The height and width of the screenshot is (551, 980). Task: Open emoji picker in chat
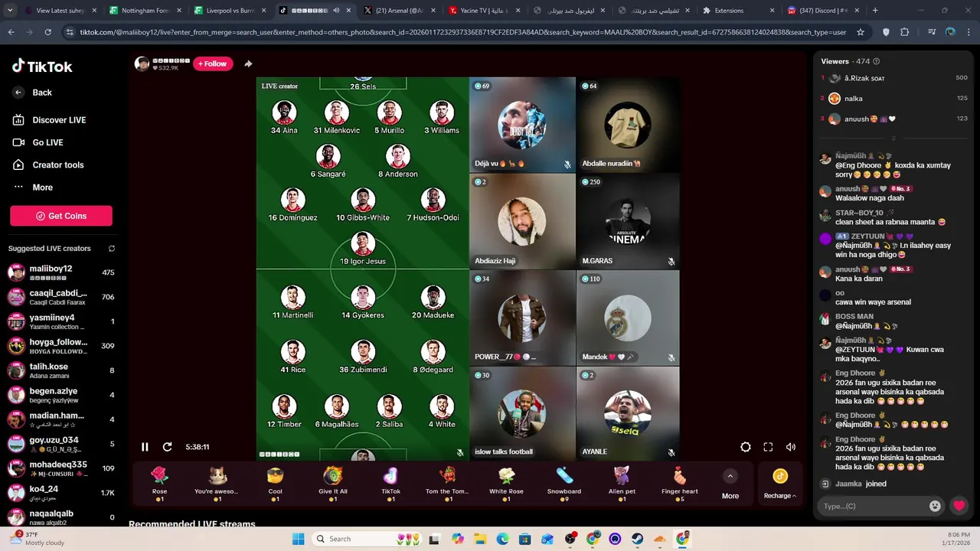935,506
